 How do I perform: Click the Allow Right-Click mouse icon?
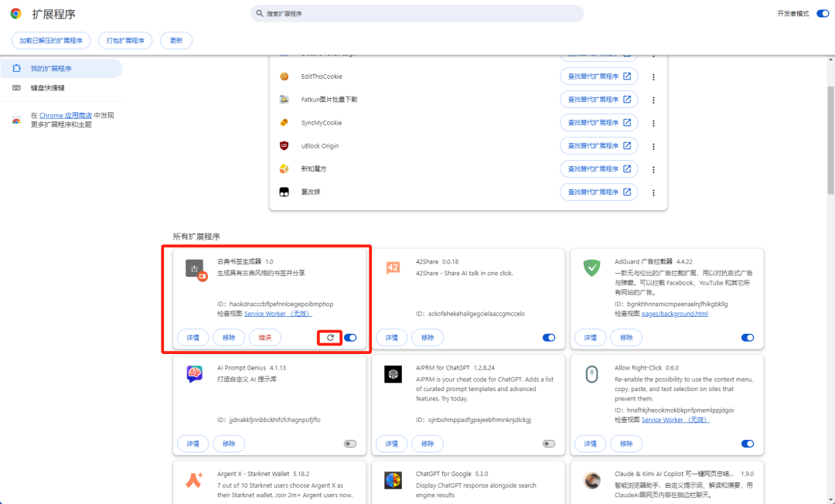click(x=591, y=374)
